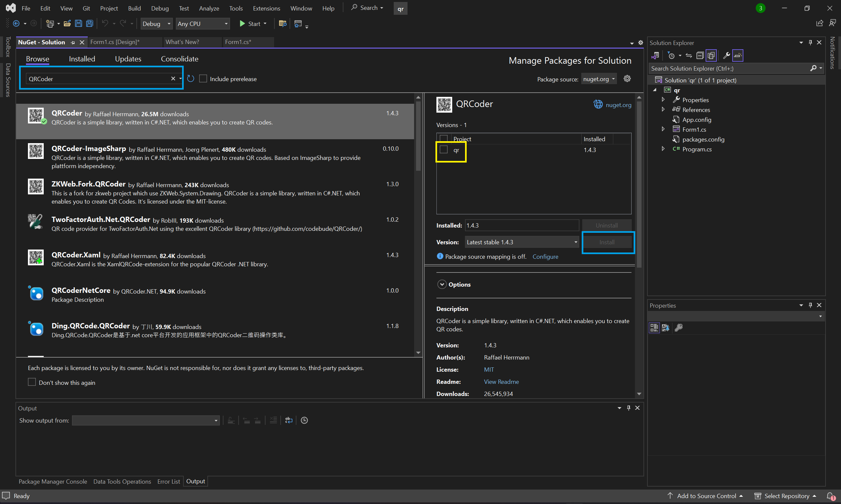Viewport: 841px width, 504px height.
Task: Check Don't show this again
Action: 32,382
